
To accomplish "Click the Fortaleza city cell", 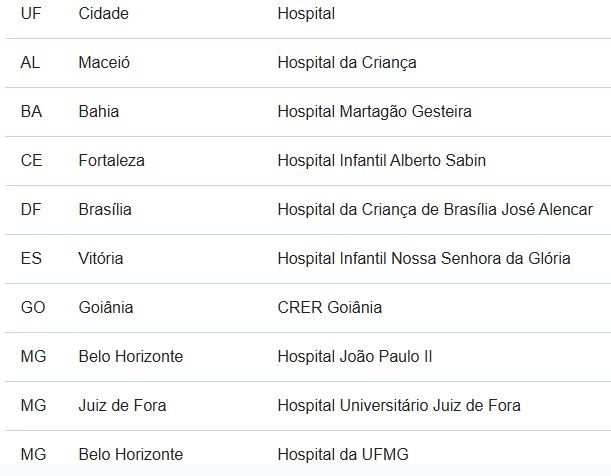I will 111,160.
